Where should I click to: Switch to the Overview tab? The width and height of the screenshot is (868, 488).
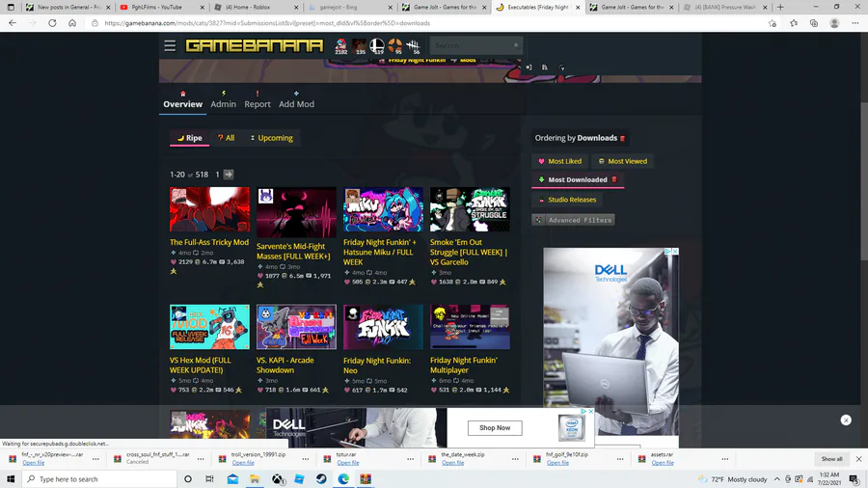tap(182, 99)
